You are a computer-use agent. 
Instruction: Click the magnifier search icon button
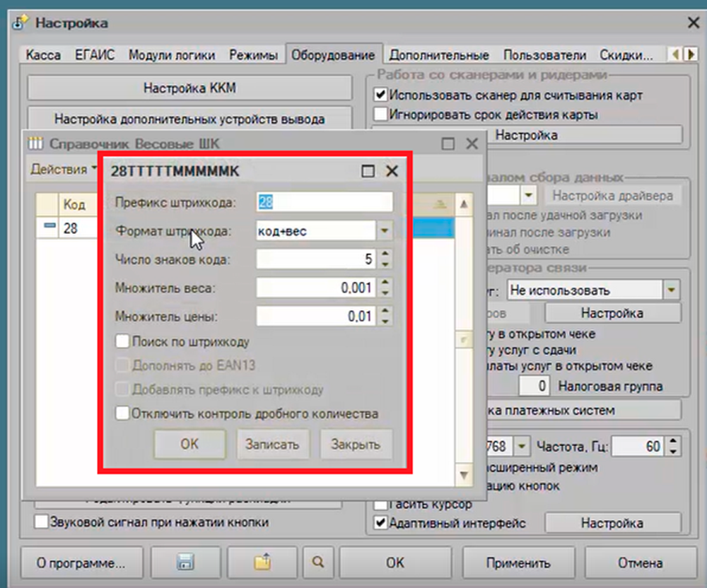(x=318, y=563)
